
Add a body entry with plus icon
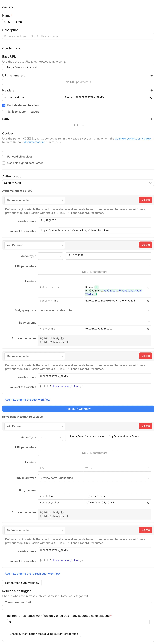tap(151, 119)
